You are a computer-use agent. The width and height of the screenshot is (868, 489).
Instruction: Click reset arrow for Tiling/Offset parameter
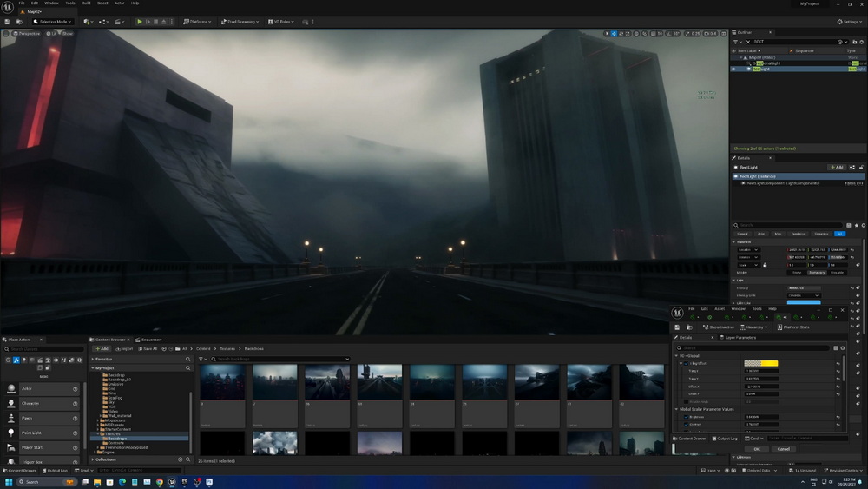pyautogui.click(x=838, y=363)
